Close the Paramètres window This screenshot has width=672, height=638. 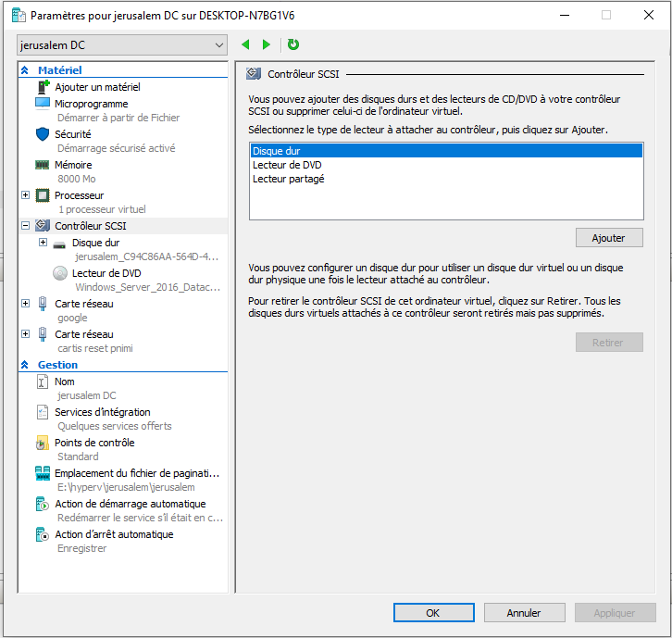coord(649,15)
